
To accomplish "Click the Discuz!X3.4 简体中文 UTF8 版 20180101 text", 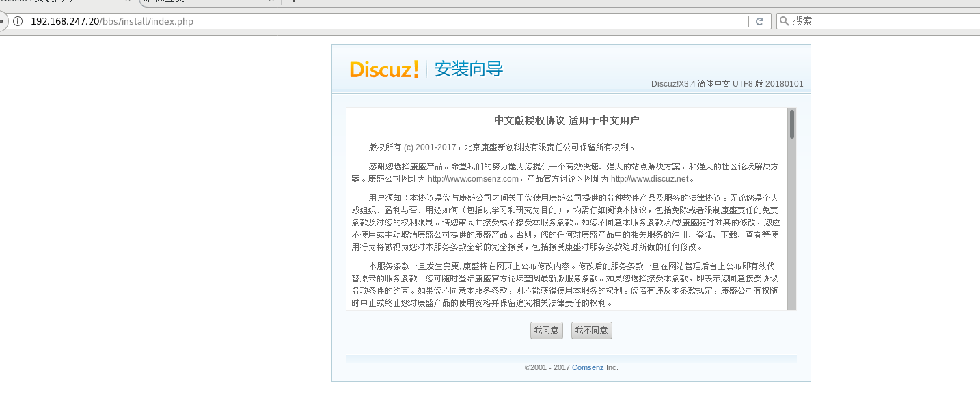I will [x=727, y=84].
